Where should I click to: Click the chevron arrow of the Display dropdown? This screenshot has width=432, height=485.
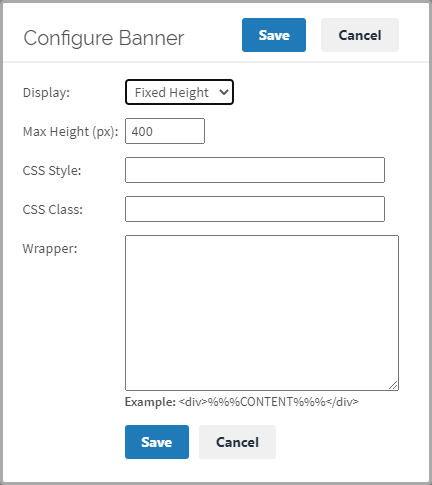(x=224, y=92)
